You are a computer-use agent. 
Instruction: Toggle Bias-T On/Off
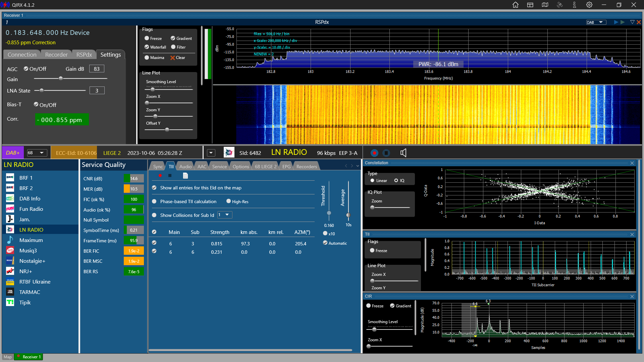[x=36, y=105]
